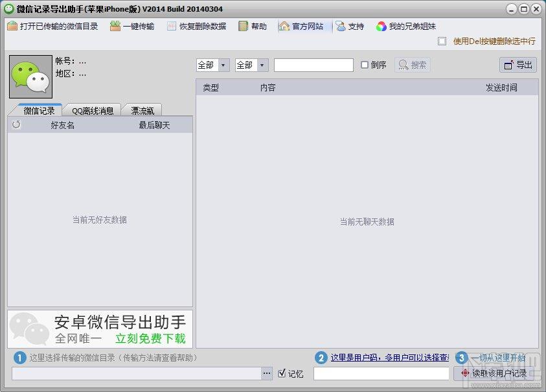
Task: Sort by 好友名 column header
Action: pos(63,125)
